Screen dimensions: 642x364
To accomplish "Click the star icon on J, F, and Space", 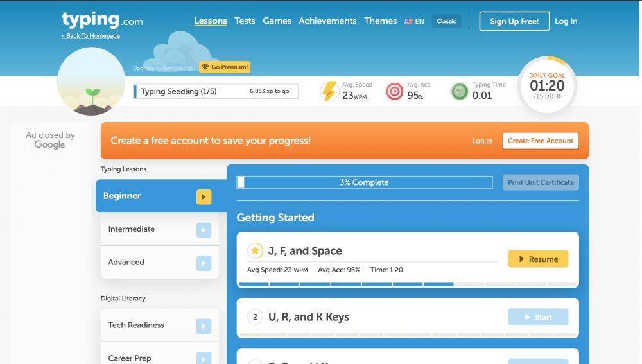I will coord(255,250).
